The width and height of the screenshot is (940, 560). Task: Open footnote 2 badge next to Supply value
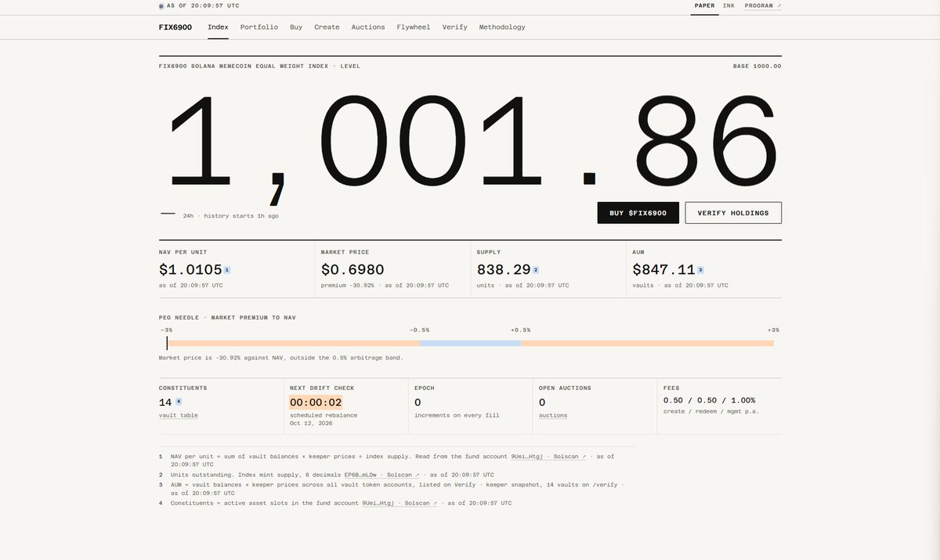coord(536,269)
